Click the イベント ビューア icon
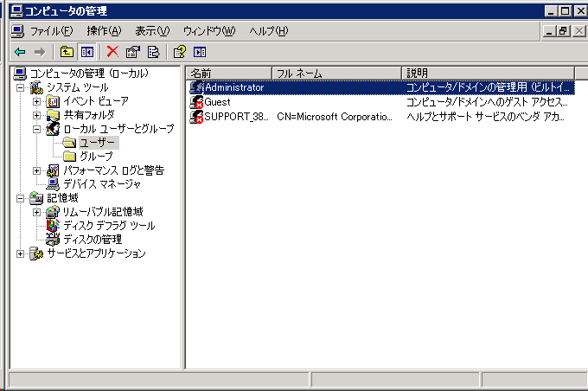Viewport: 588px width, 391px height. click(x=53, y=101)
